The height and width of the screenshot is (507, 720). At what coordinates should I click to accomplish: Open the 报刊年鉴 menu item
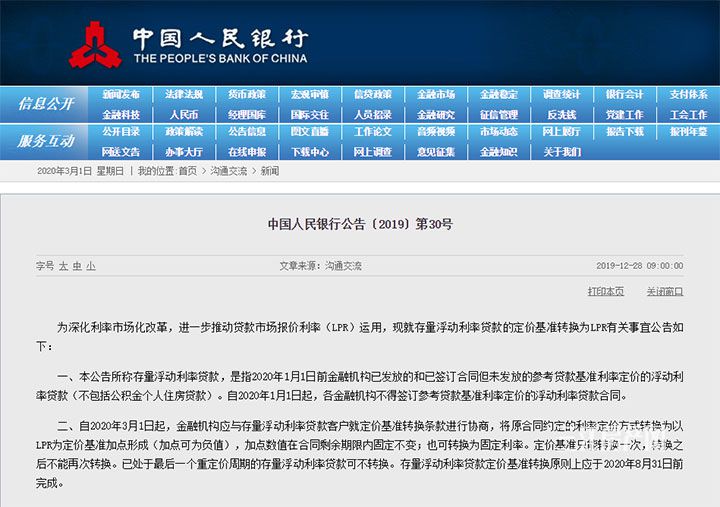pyautogui.click(x=688, y=132)
